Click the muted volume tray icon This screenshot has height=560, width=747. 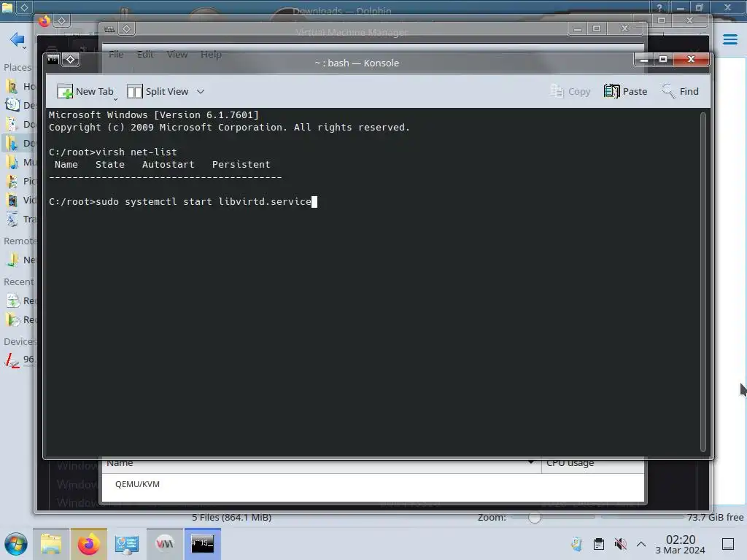620,544
